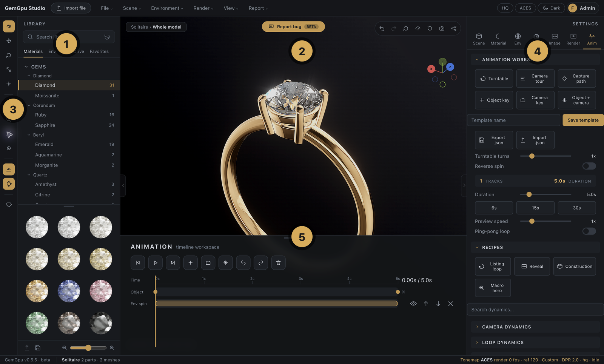The image size is (604, 364).
Task: Zoom in the material thumbnails
Action: click(112, 348)
